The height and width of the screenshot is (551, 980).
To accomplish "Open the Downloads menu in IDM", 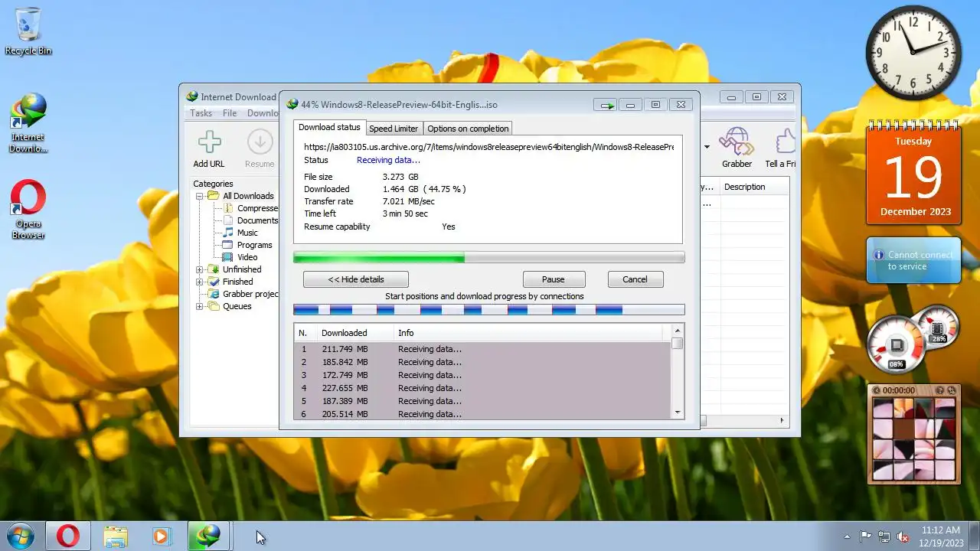I will [x=263, y=113].
